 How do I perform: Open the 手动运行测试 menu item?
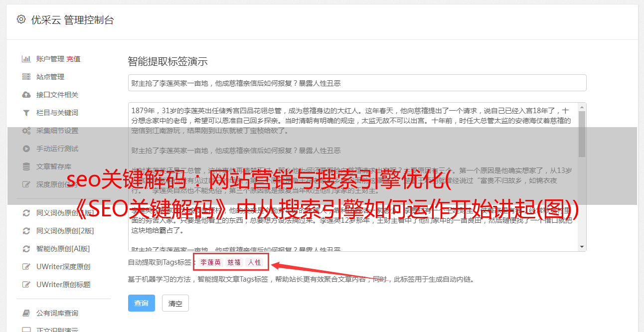[57, 149]
